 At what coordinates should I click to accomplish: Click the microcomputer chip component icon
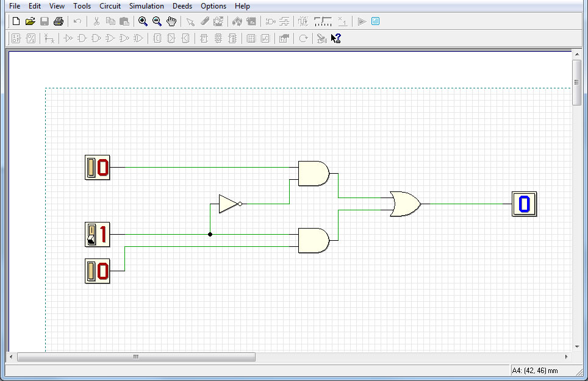point(265,38)
